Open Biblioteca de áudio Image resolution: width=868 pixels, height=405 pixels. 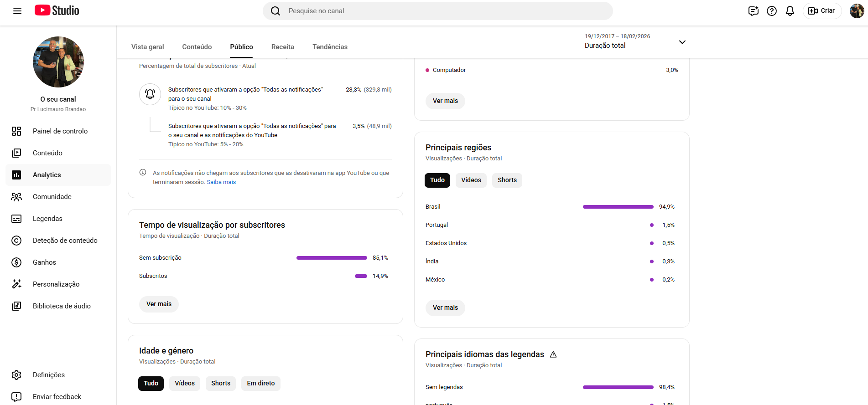[62, 306]
